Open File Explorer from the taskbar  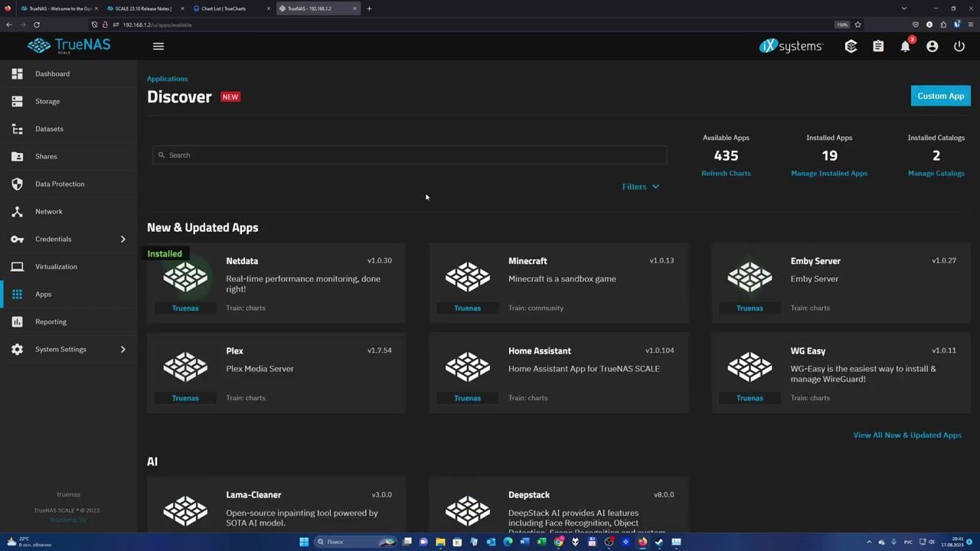coord(440,542)
